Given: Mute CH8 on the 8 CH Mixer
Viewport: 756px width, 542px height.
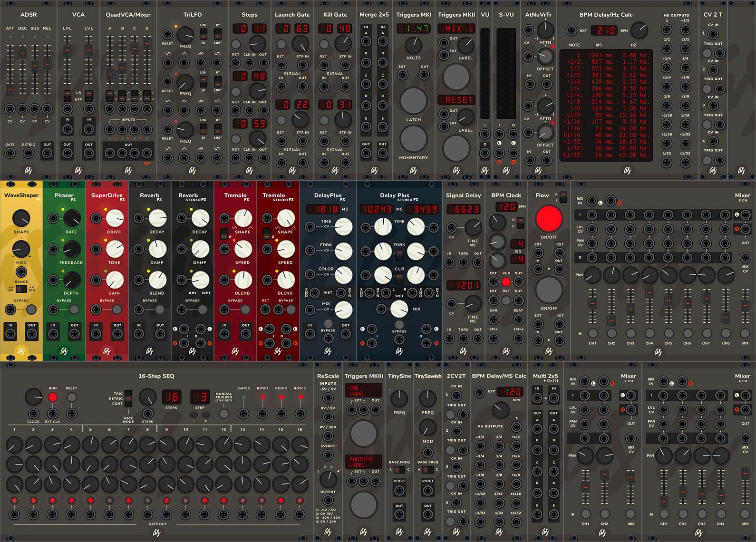Looking at the screenshot, I should tap(726, 333).
